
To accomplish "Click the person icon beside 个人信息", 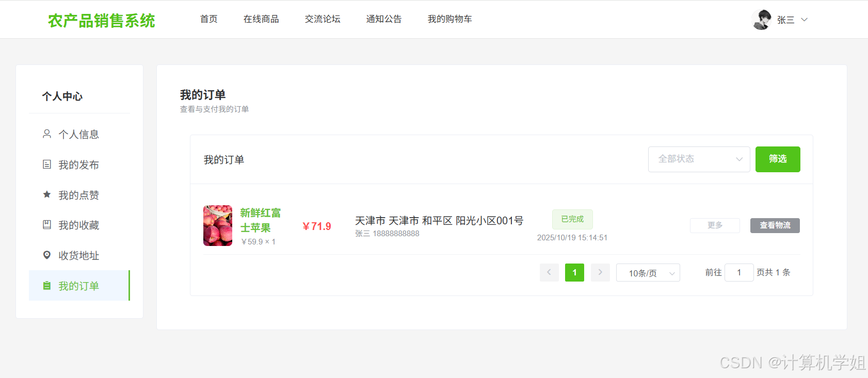I will point(47,134).
